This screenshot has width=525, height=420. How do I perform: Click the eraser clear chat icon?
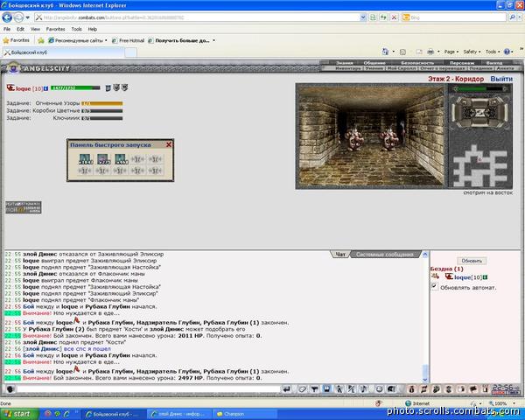tap(302, 388)
